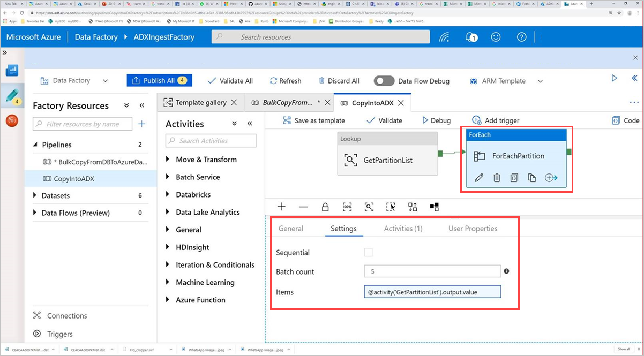Collapse the Factory Resources panel
The width and height of the screenshot is (644, 356).
[141, 105]
